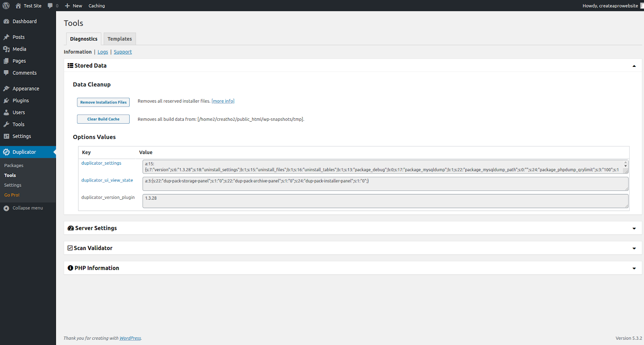This screenshot has height=345, width=644.
Task: Open Packages in Duplicator submenu
Action: click(14, 165)
